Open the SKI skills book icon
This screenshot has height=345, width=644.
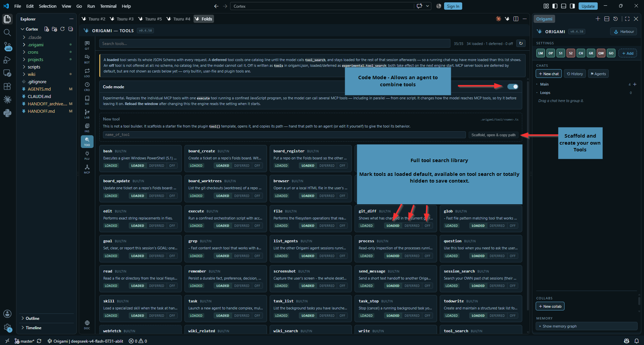coord(87,100)
